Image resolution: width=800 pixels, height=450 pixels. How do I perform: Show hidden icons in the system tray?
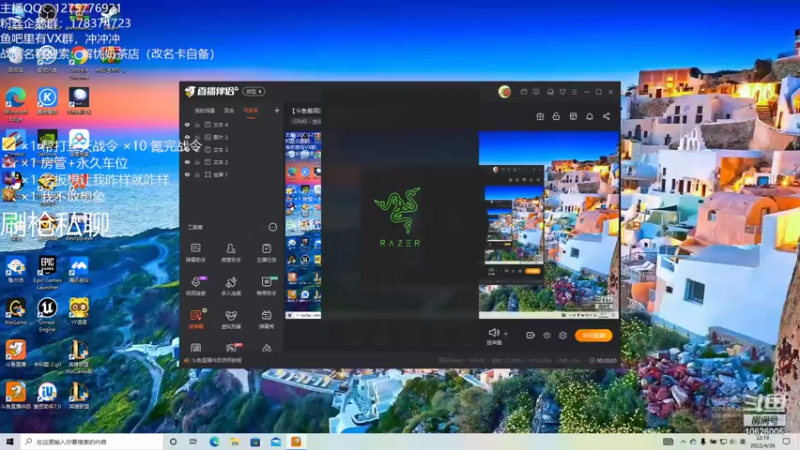point(683,442)
